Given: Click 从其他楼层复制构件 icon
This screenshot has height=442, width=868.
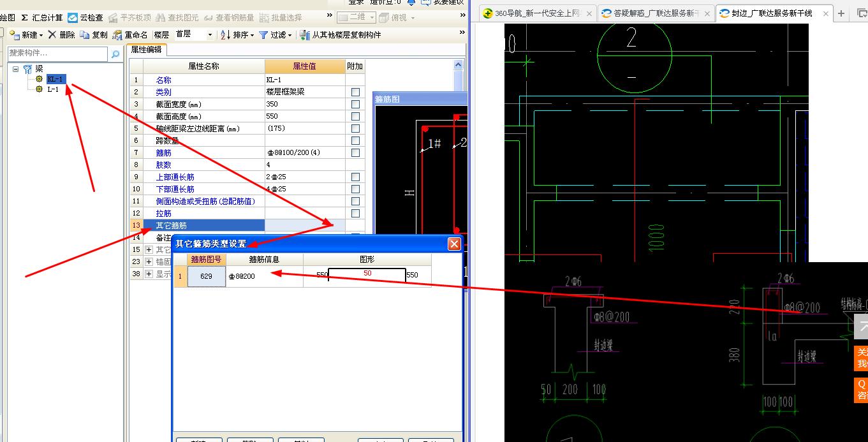Looking at the screenshot, I should (305, 35).
